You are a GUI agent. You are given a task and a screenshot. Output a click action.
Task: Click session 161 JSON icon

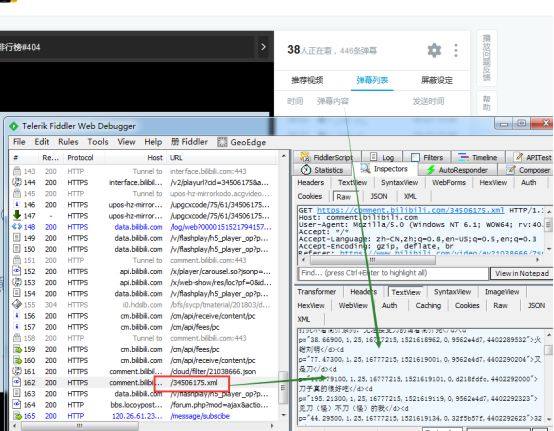pos(17,371)
